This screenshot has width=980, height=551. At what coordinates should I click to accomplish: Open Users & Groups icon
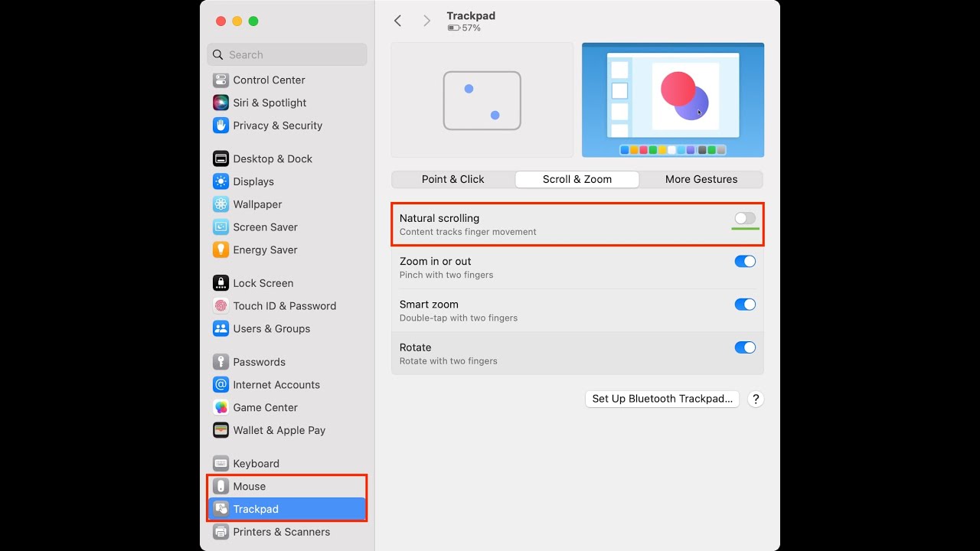[221, 328]
